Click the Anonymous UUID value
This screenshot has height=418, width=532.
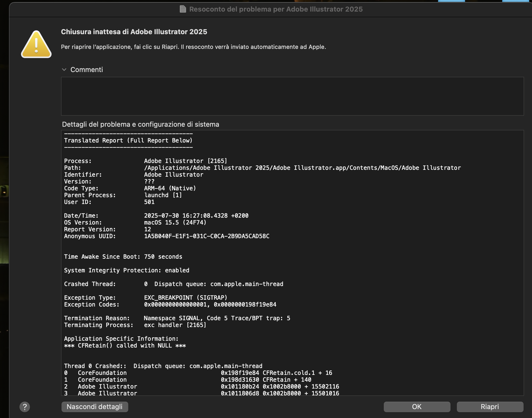(x=207, y=236)
